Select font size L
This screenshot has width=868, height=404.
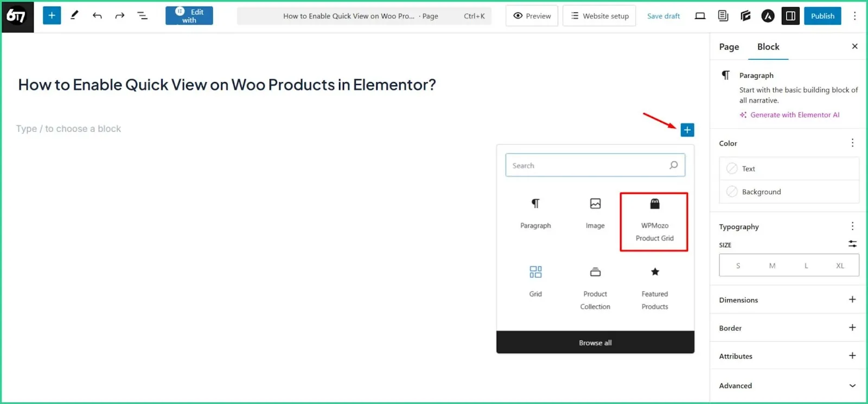tap(806, 266)
